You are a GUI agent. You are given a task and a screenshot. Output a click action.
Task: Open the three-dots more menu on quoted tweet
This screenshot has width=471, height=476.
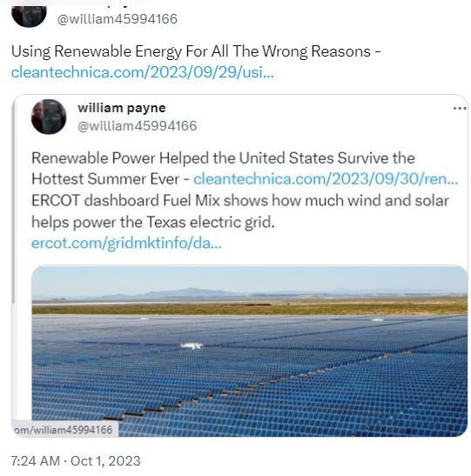(x=460, y=109)
